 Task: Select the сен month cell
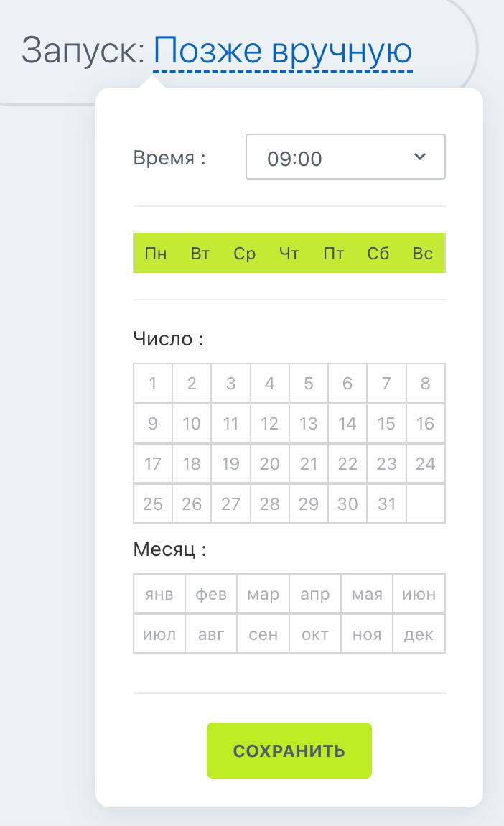pos(263,635)
